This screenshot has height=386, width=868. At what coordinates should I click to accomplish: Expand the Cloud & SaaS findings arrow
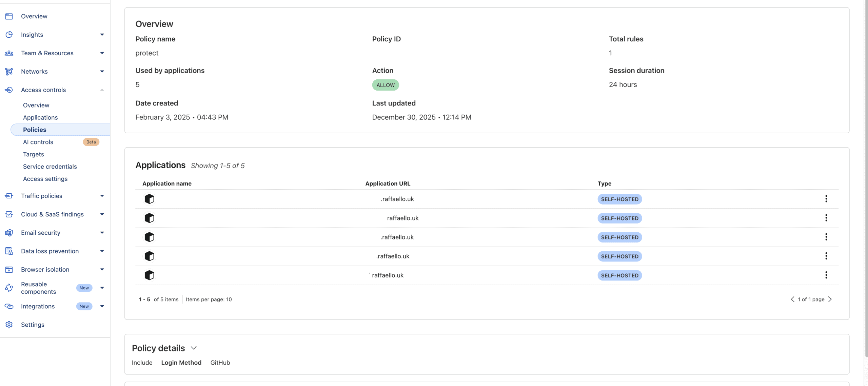click(x=102, y=214)
